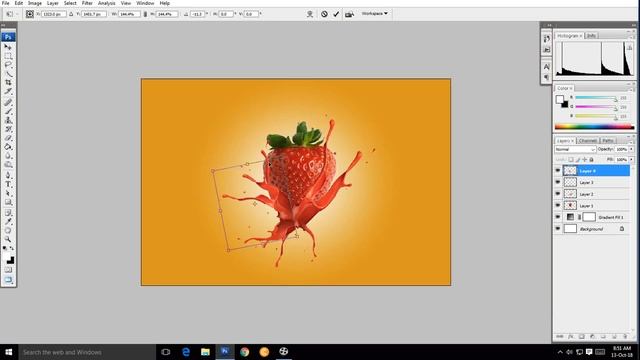Select the Move tool
This screenshot has width=640, height=360.
tap(8, 47)
